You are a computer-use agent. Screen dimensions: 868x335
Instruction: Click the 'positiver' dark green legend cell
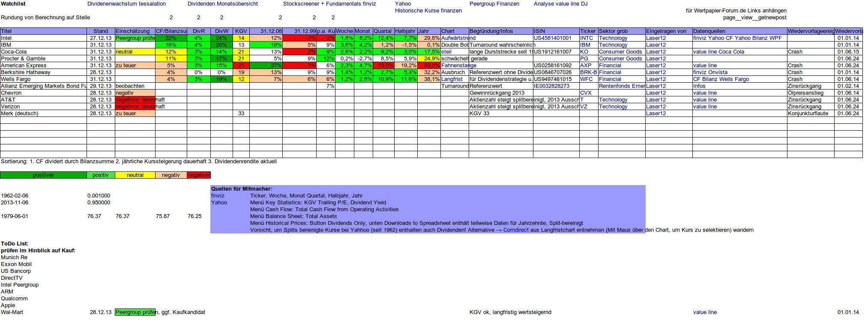[43, 175]
